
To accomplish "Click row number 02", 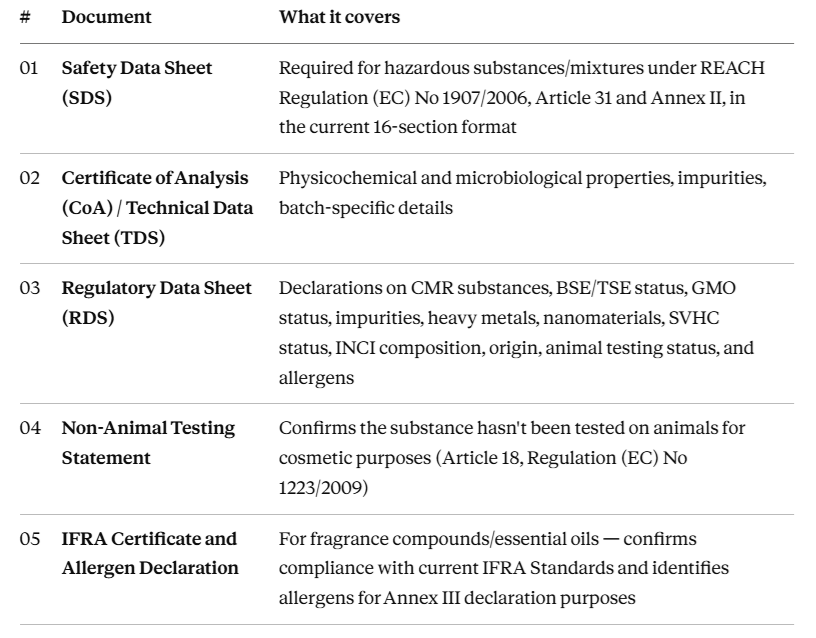I will pyautogui.click(x=30, y=178).
